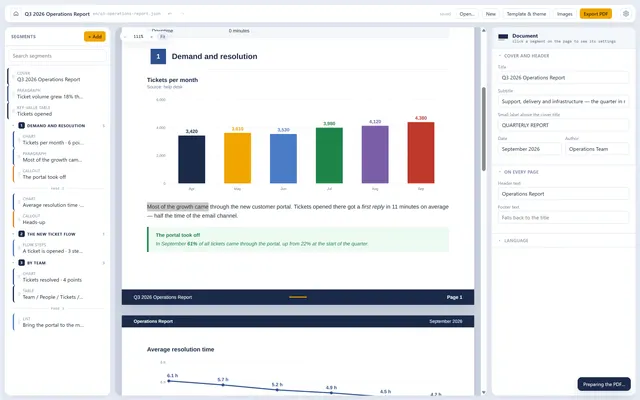Select the 'Tickets opened' key-value table segment
Image resolution: width=640 pixels, height=400 pixels.
tap(57, 111)
